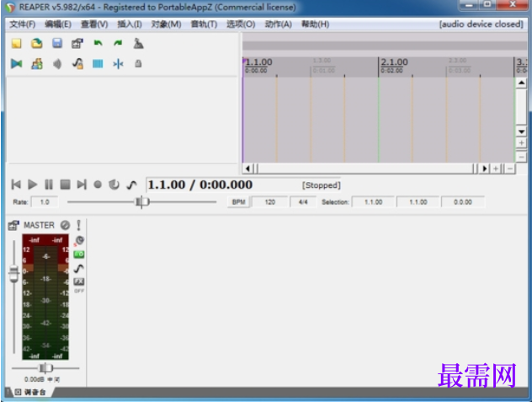
Task: Click the Pause button
Action: [x=49, y=185]
